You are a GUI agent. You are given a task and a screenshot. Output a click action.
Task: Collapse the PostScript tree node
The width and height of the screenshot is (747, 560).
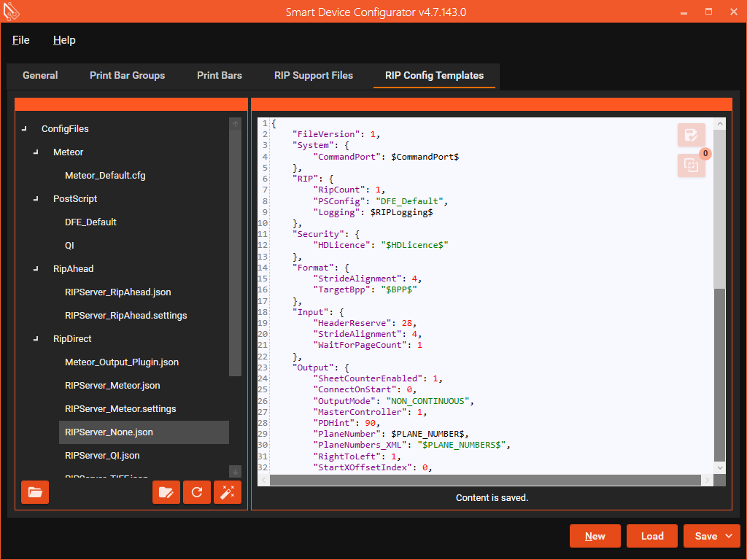click(35, 198)
